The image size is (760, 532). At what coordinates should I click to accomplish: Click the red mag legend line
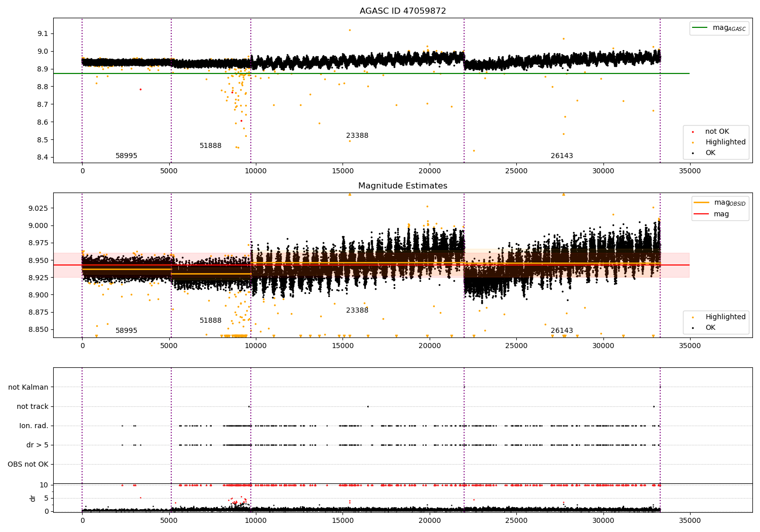point(701,214)
